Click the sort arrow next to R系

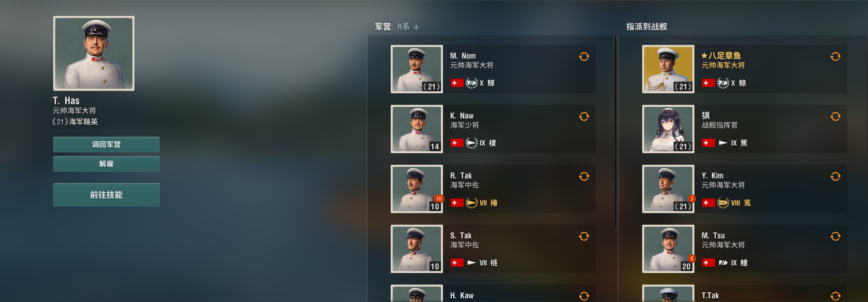tap(416, 27)
